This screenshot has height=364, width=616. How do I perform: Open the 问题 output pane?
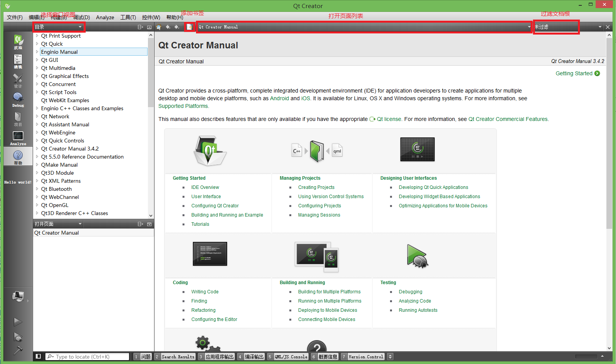pyautogui.click(x=143, y=357)
